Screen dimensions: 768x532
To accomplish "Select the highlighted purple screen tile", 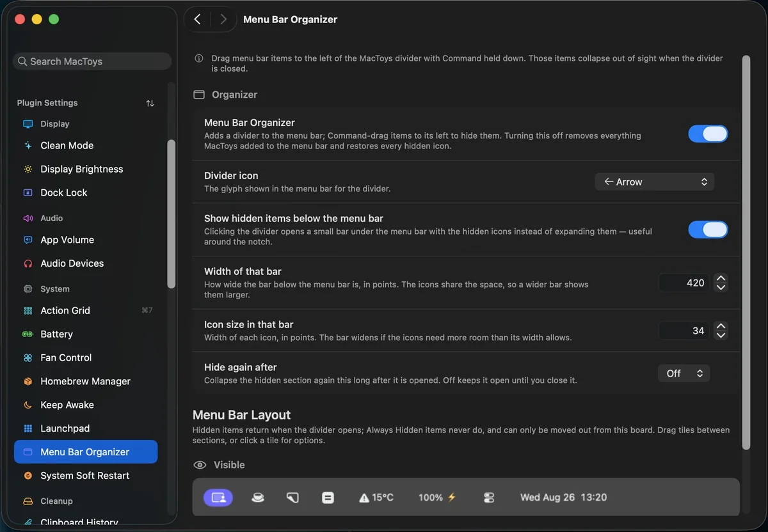I will coord(218,497).
